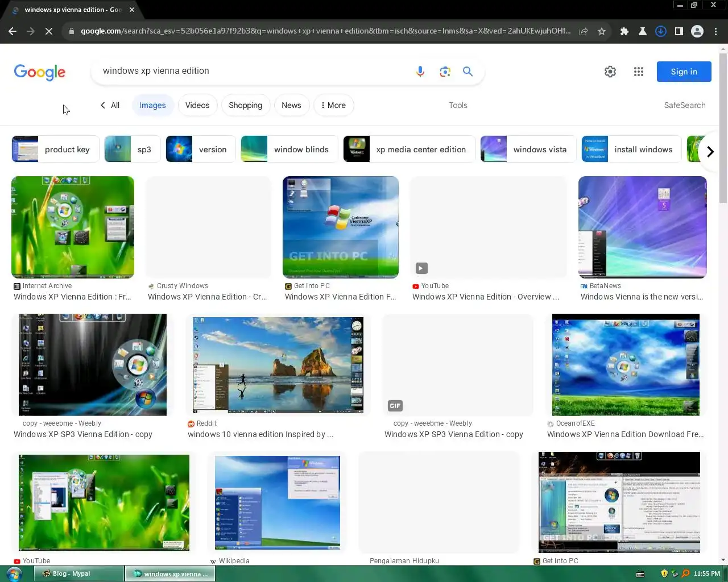This screenshot has width=728, height=582.
Task: Toggle the browser side panel icon
Action: 679,31
